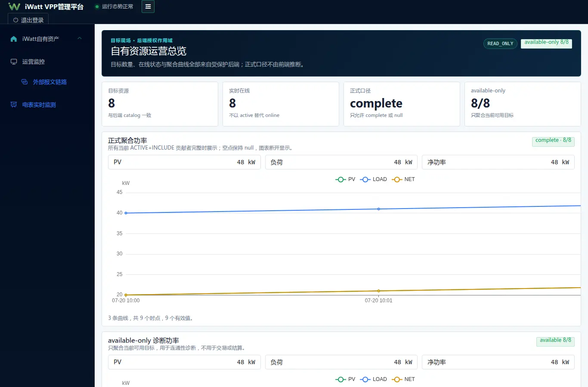Click the 退出登录 logout button
Image resolution: width=588 pixels, height=387 pixels.
[28, 20]
